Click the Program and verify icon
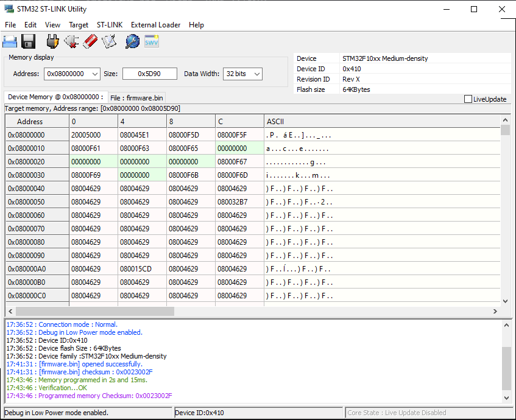 point(109,42)
